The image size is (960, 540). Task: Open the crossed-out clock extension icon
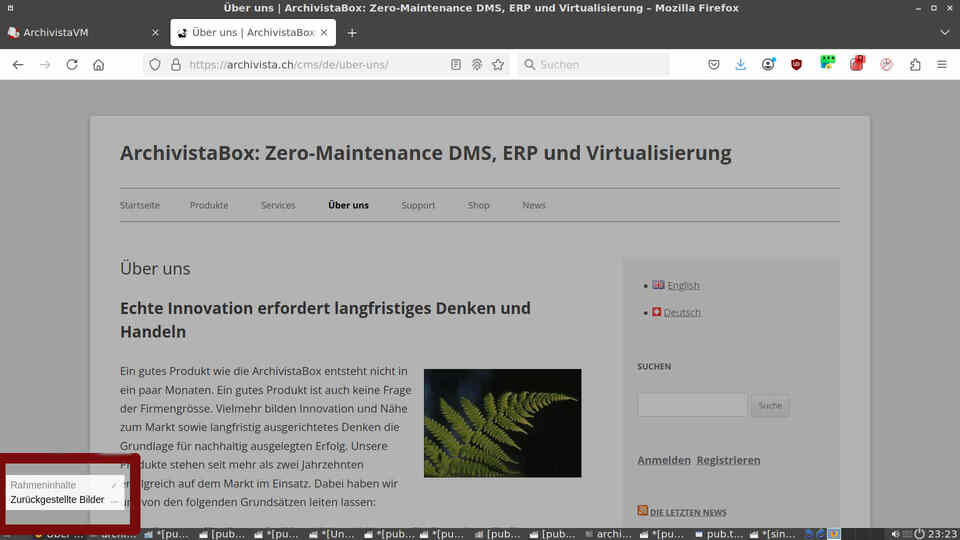[886, 64]
